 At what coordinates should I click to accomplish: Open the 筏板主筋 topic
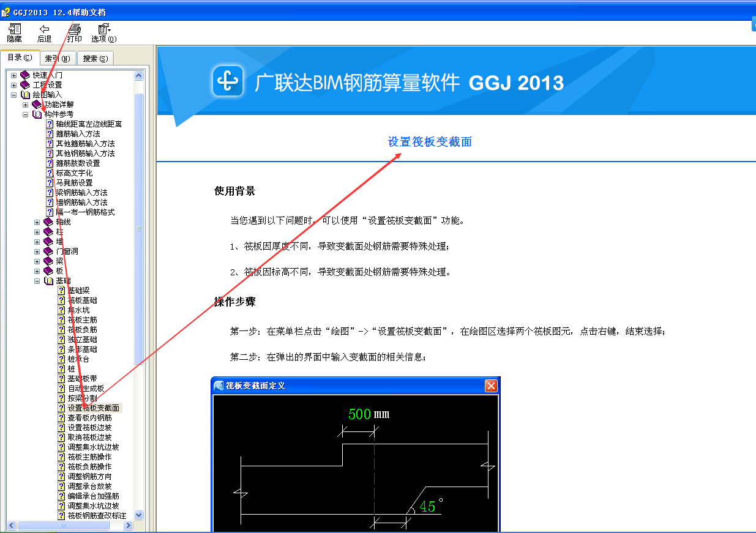[x=82, y=320]
